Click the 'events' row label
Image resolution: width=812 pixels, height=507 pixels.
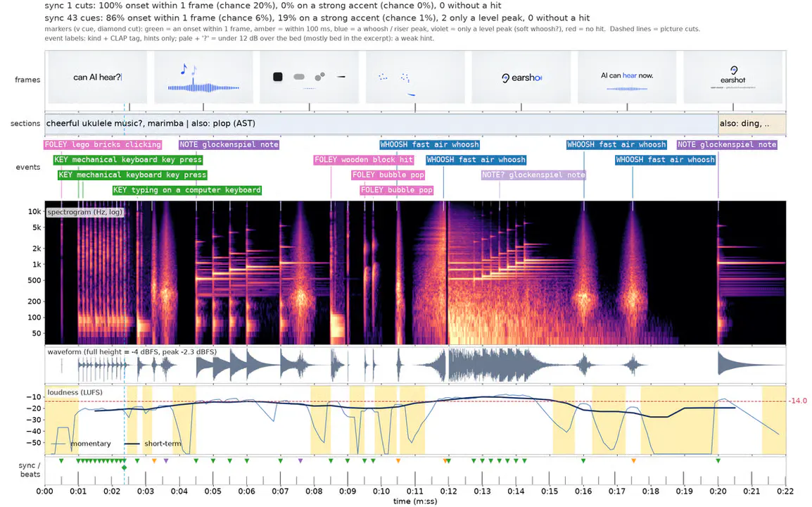tap(28, 167)
